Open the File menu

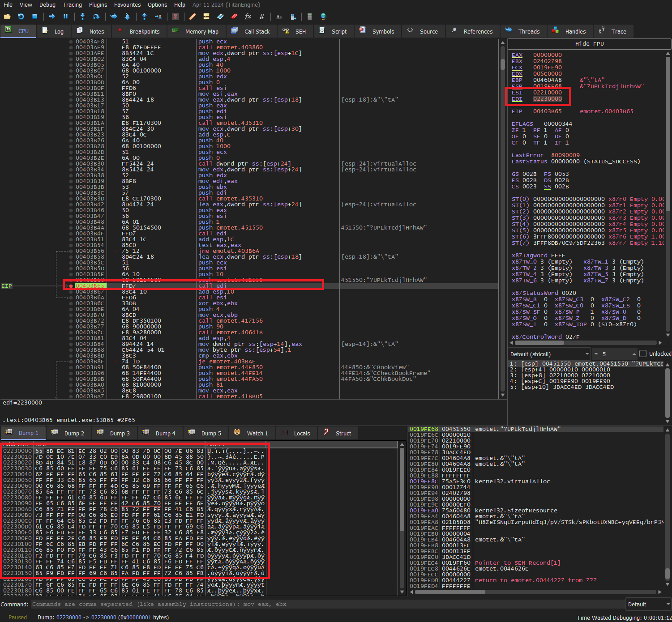[8, 4]
